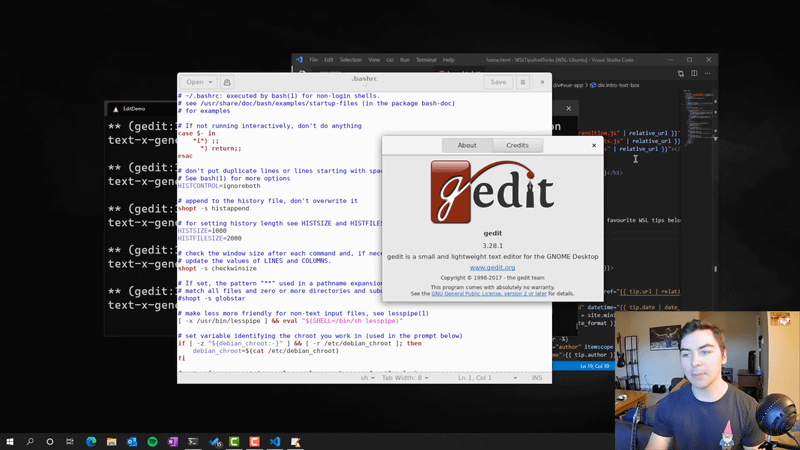Viewport: 800px width, 450px height.
Task: Open Task View from taskbar
Action: 70,441
